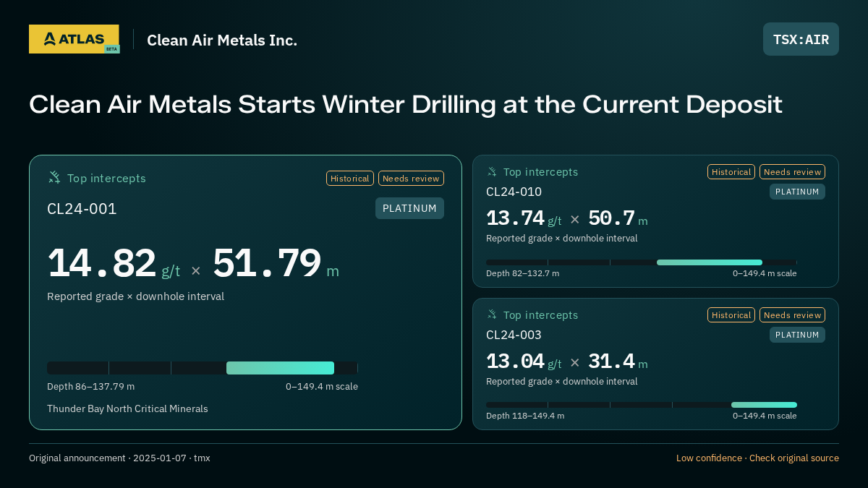Select the Needs review tag on CL24-010
The height and width of the screenshot is (488, 868).
tap(792, 172)
